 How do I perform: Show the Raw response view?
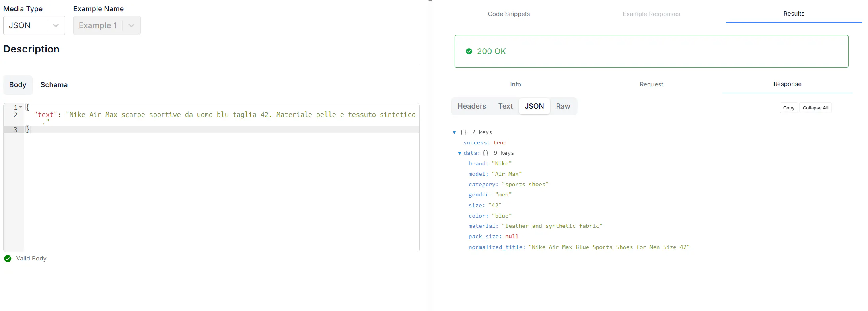[563, 106]
